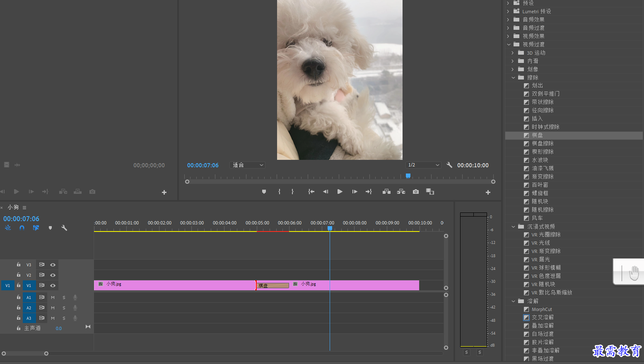644x364 pixels.
Task: Open program monitor button editor plus
Action: pos(488,192)
